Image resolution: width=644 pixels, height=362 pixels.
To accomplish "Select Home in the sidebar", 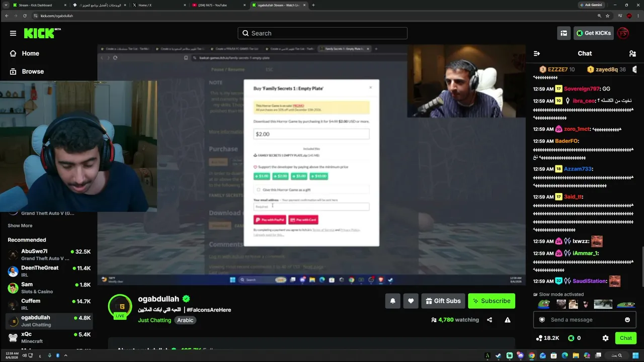I will click(x=30, y=53).
